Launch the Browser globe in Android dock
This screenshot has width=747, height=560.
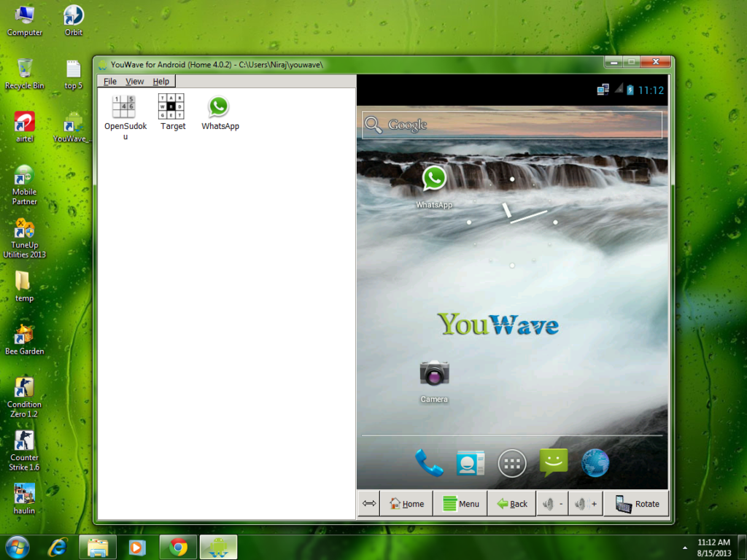(x=595, y=462)
